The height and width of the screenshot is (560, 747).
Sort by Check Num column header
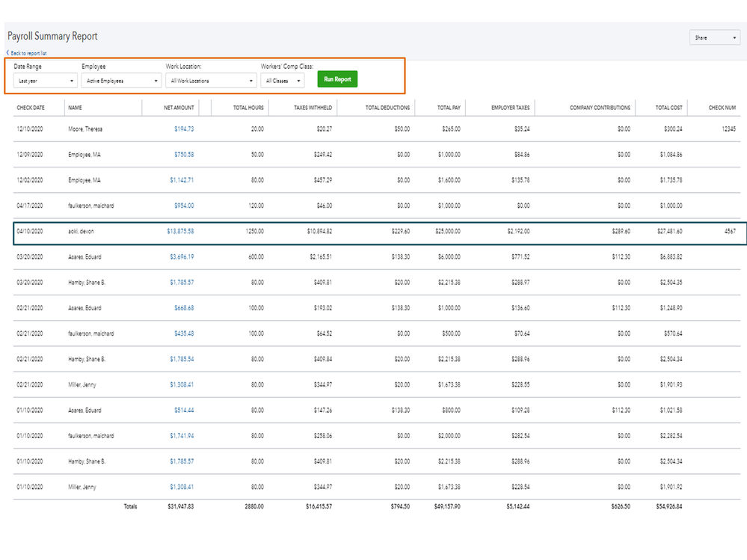[x=722, y=108]
